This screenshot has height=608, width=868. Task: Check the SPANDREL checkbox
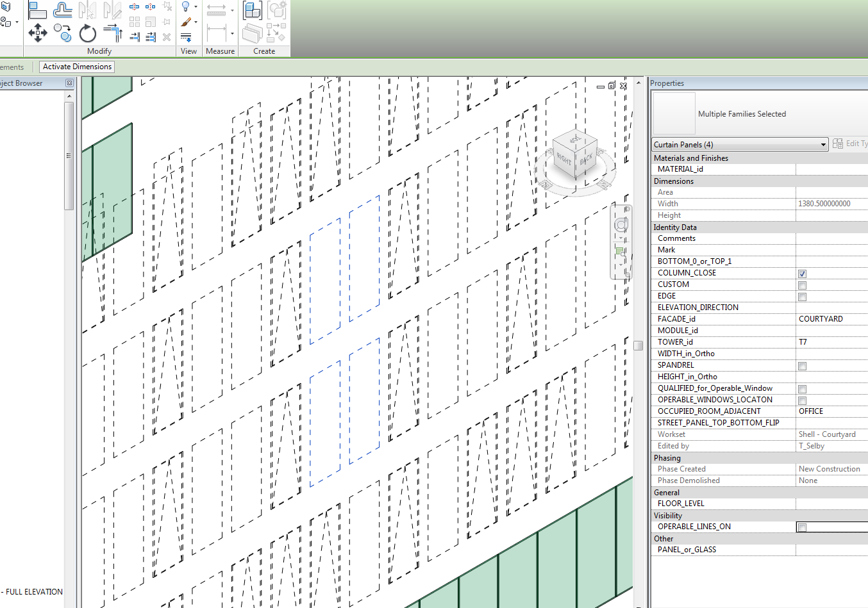click(802, 366)
